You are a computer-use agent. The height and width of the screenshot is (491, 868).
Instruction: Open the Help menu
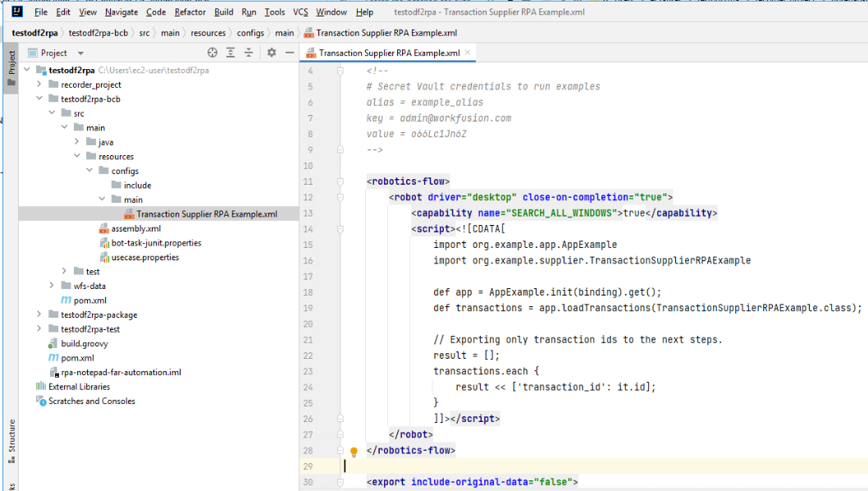tap(364, 11)
